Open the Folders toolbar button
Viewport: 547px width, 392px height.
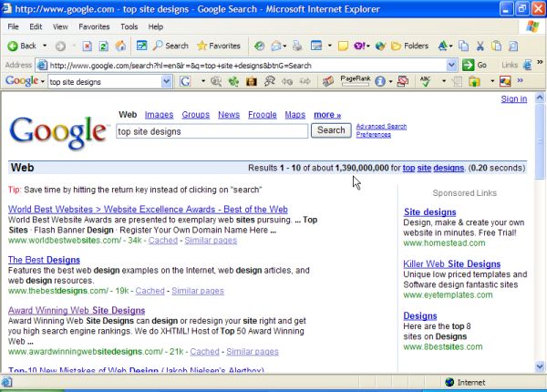[x=410, y=46]
